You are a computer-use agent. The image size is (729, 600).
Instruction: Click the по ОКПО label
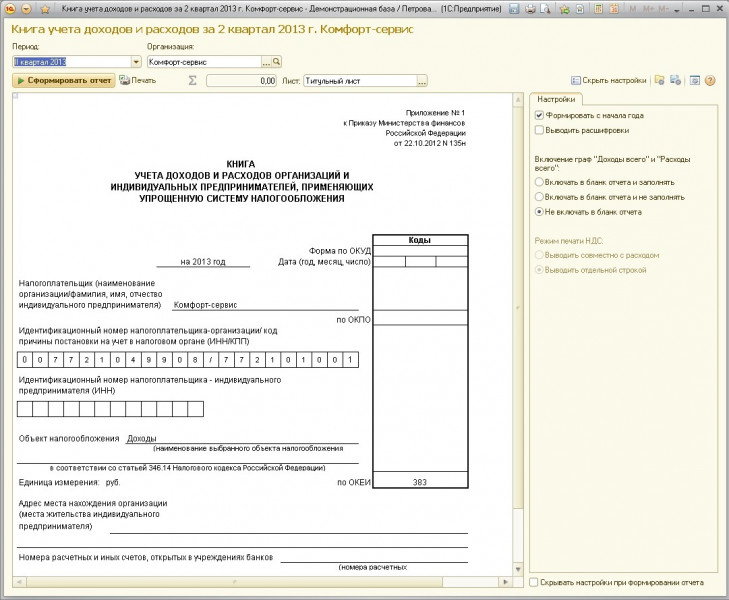pos(353,320)
